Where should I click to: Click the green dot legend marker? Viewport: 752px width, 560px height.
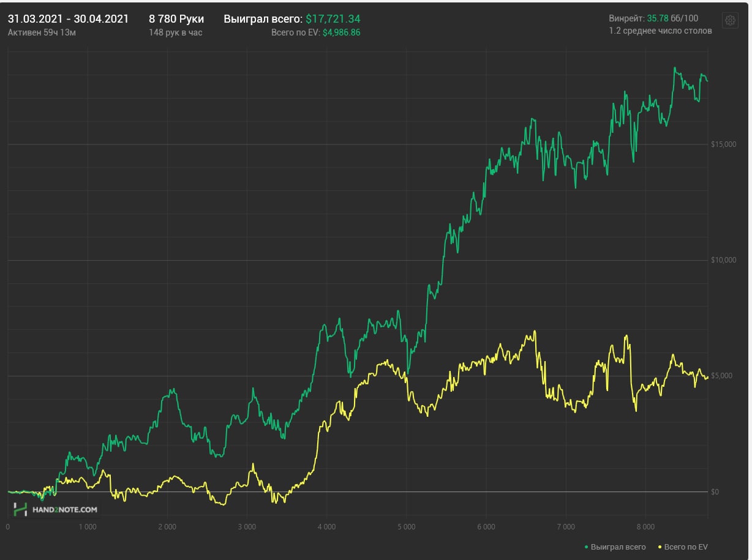click(587, 547)
